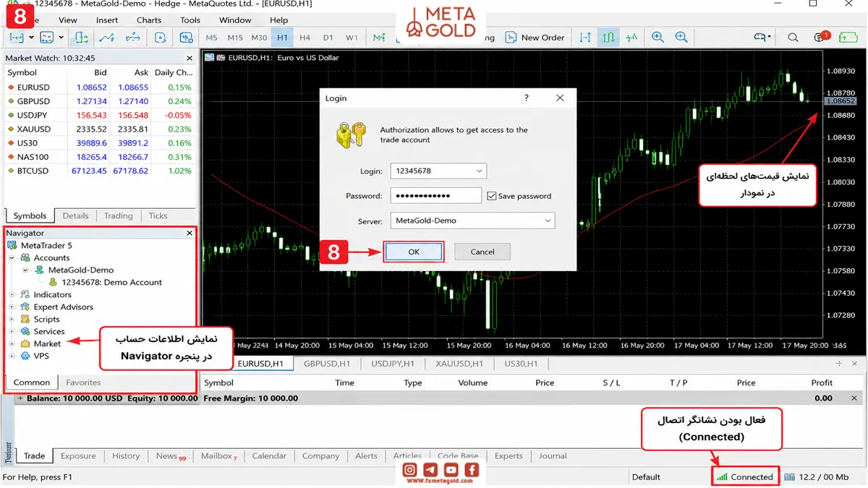Open the notifications icon with red badge
The height and width of the screenshot is (488, 868).
pos(821,37)
